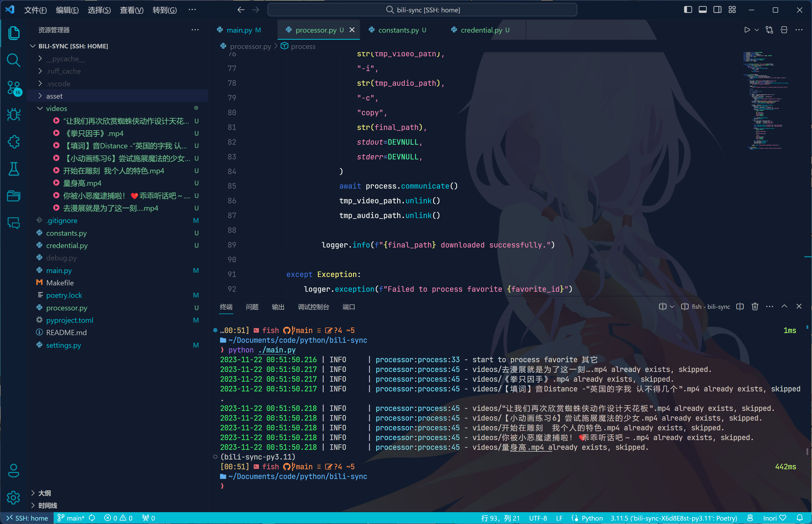Close the processor.py tab
The width and height of the screenshot is (812, 524).
click(x=352, y=30)
